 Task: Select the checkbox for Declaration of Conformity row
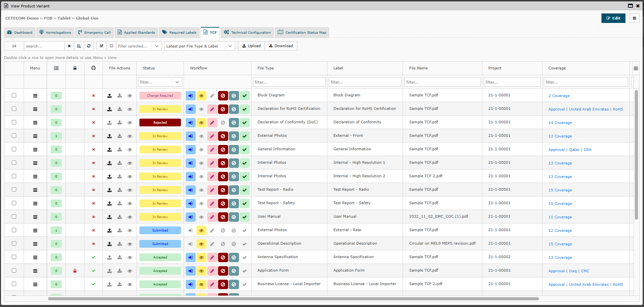pyautogui.click(x=14, y=122)
